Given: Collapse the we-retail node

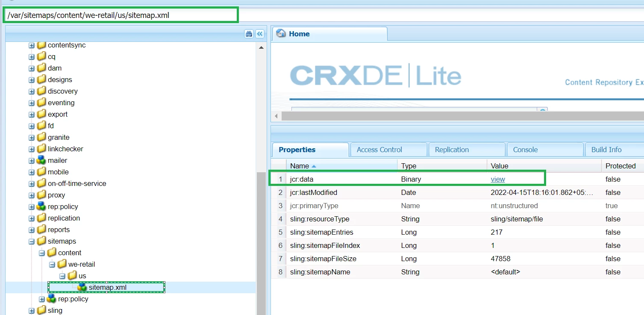Looking at the screenshot, I should [52, 265].
